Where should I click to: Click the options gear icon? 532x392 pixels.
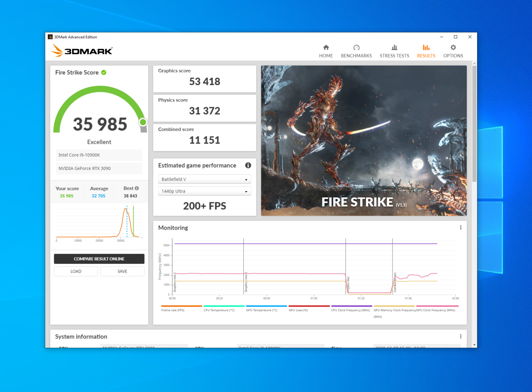tap(453, 48)
